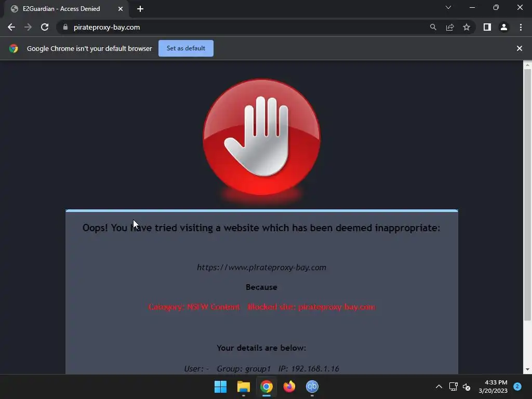Open the clock showing 4:33 PM
532x399 pixels.
[x=493, y=387]
